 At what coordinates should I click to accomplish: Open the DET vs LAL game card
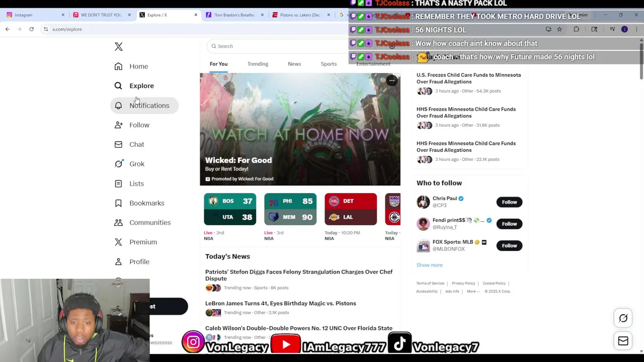click(351, 209)
